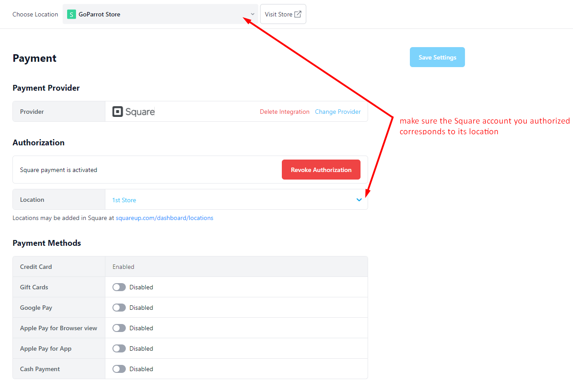This screenshot has height=392, width=573.
Task: Click the Payment Methods heading
Action: coord(47,243)
